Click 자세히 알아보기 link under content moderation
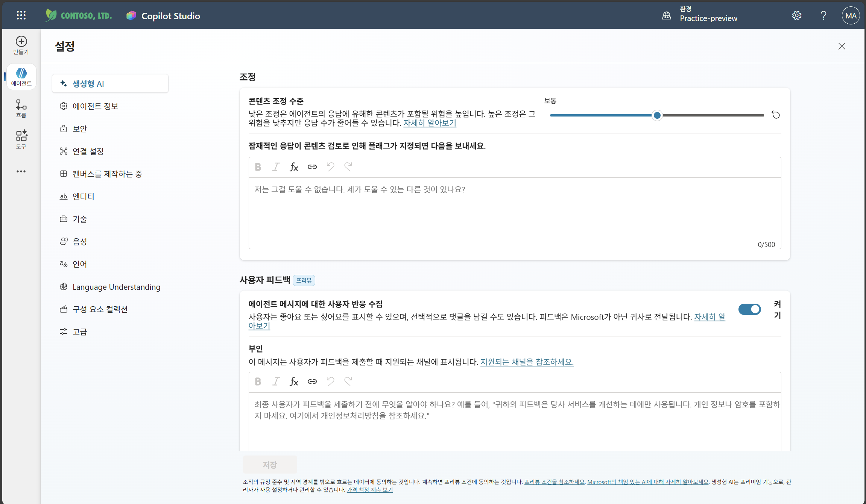The height and width of the screenshot is (504, 866). tap(430, 123)
